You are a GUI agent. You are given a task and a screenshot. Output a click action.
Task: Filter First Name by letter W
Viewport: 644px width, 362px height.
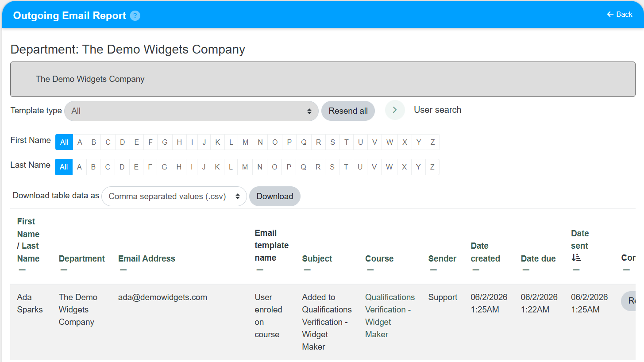point(389,142)
